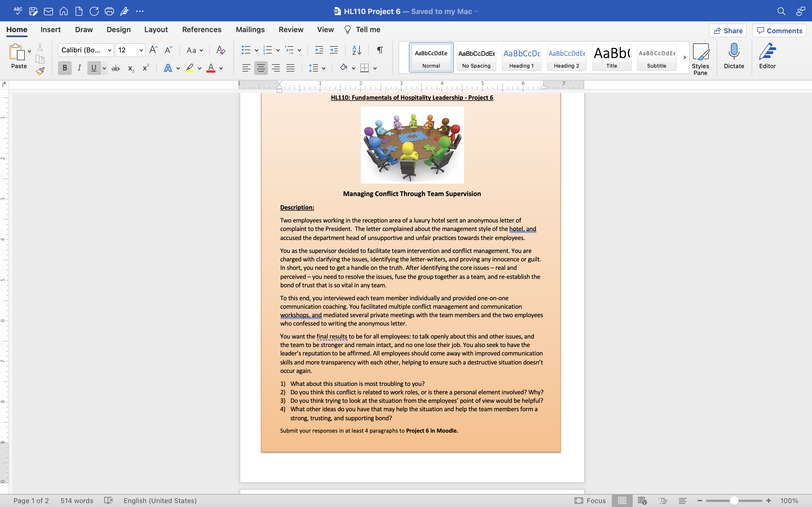Click the Clear Formatting icon
Image resolution: width=812 pixels, height=507 pixels.
(x=220, y=50)
